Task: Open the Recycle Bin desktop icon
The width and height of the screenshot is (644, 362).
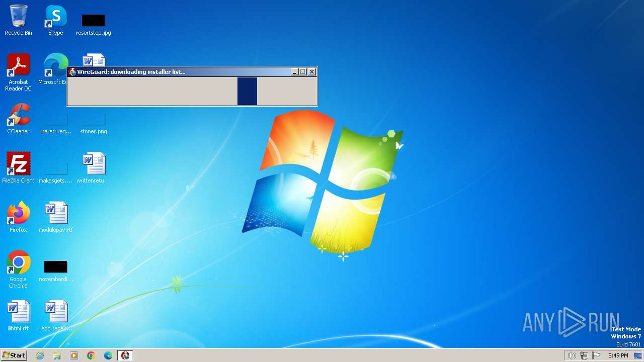Action: coord(18,20)
